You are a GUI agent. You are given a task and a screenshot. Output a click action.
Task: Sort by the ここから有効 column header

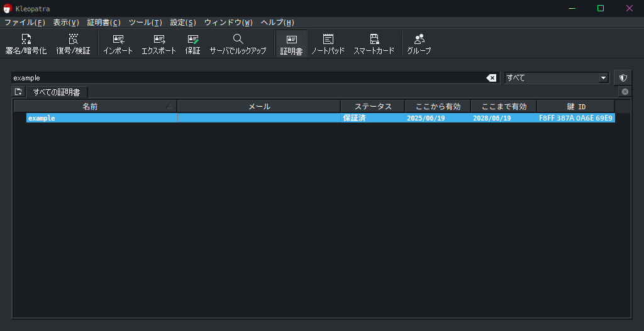438,107
